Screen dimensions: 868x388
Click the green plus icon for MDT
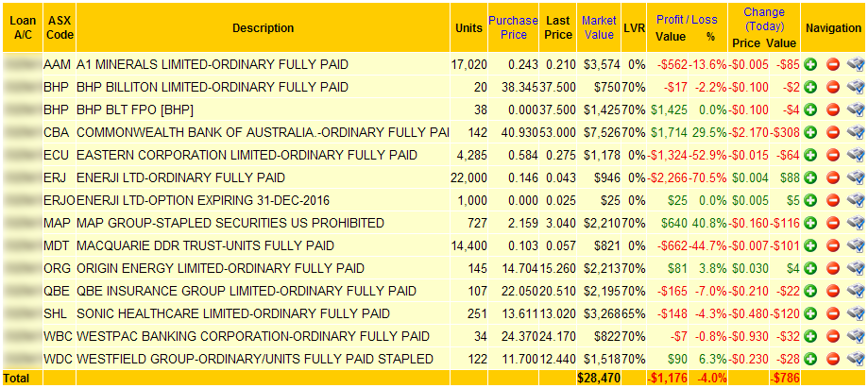(x=810, y=245)
